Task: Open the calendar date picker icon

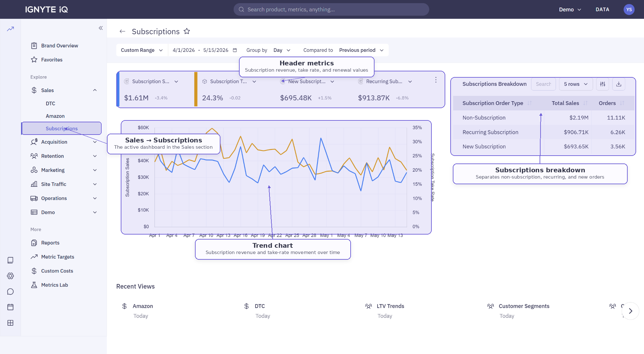Action: pos(235,50)
